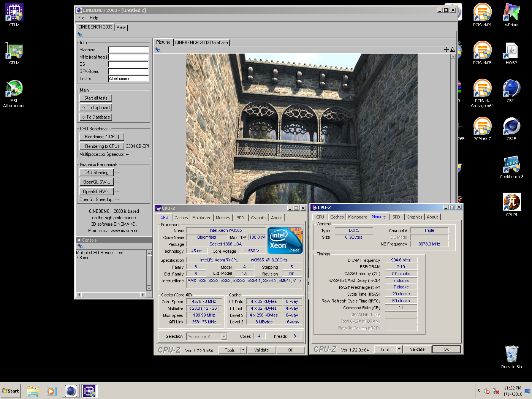Open the Recycle Bin
This screenshot has height=399, width=532.
point(511,356)
